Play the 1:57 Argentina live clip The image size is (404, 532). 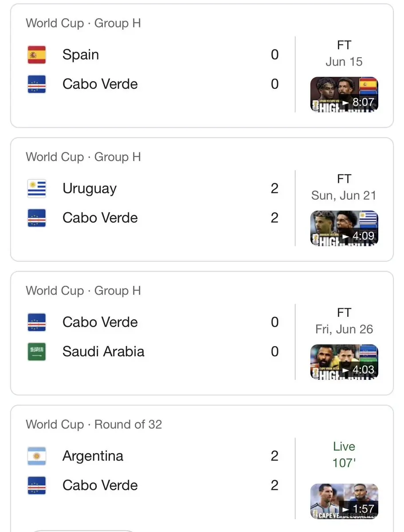344,501
